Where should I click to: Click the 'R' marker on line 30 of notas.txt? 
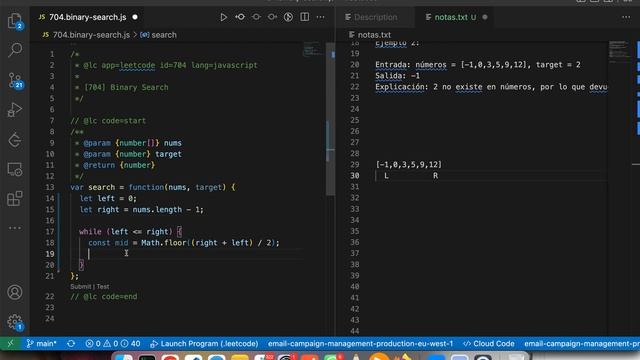click(x=436, y=176)
